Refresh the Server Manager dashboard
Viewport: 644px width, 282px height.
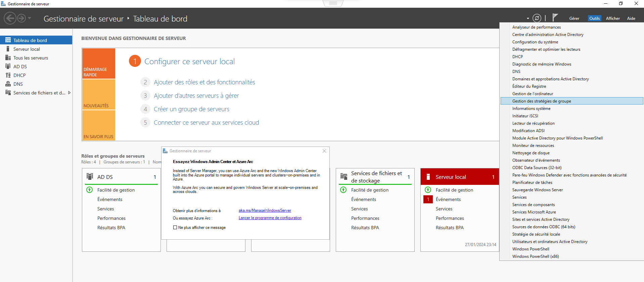coord(537,18)
